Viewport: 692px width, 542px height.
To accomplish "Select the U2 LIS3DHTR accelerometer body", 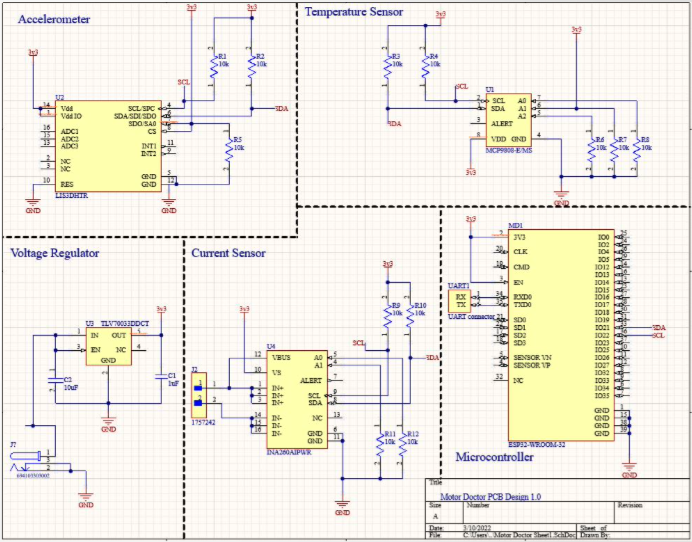I will point(108,146).
